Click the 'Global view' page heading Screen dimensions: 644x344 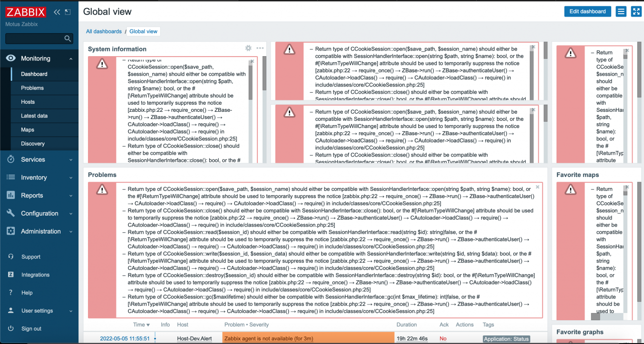click(x=107, y=11)
